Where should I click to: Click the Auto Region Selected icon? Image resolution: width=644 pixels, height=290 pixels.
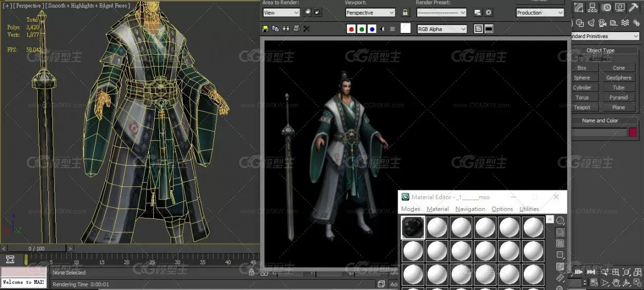pos(317,12)
